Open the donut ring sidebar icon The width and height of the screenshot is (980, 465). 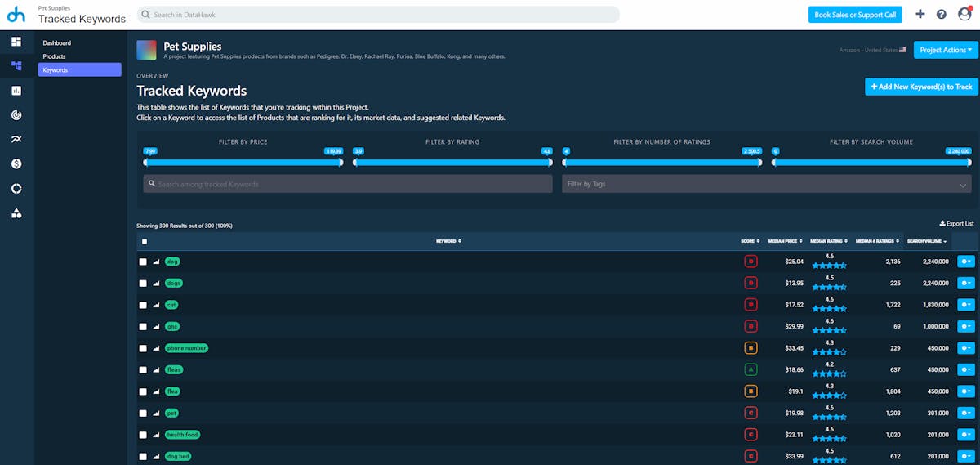(16, 189)
